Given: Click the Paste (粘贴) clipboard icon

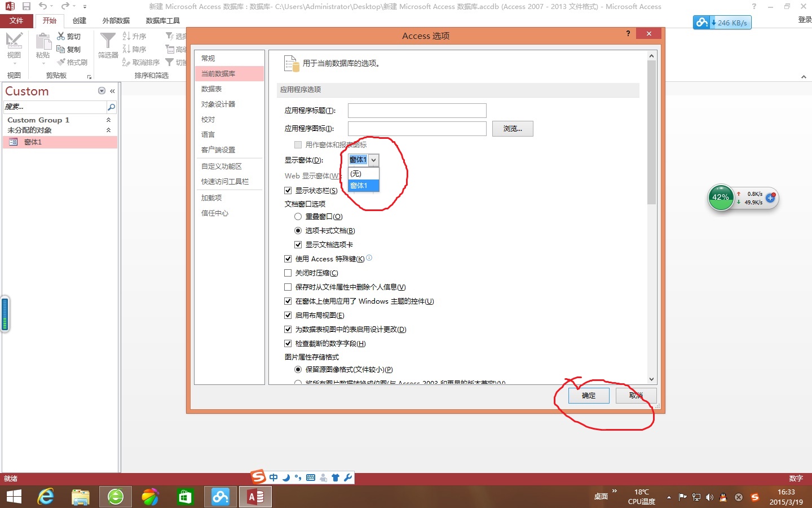Looking at the screenshot, I should pyautogui.click(x=43, y=42).
